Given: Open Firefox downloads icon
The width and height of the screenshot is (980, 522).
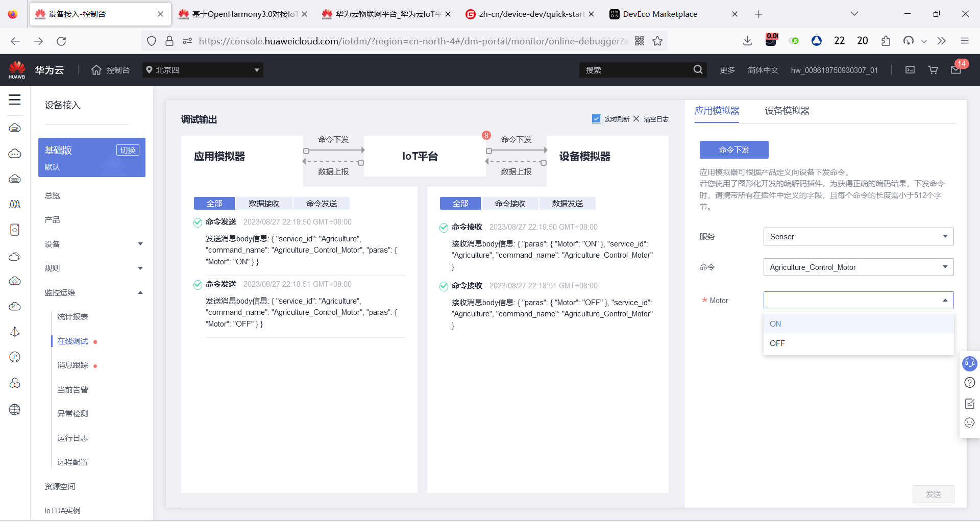Looking at the screenshot, I should (747, 41).
